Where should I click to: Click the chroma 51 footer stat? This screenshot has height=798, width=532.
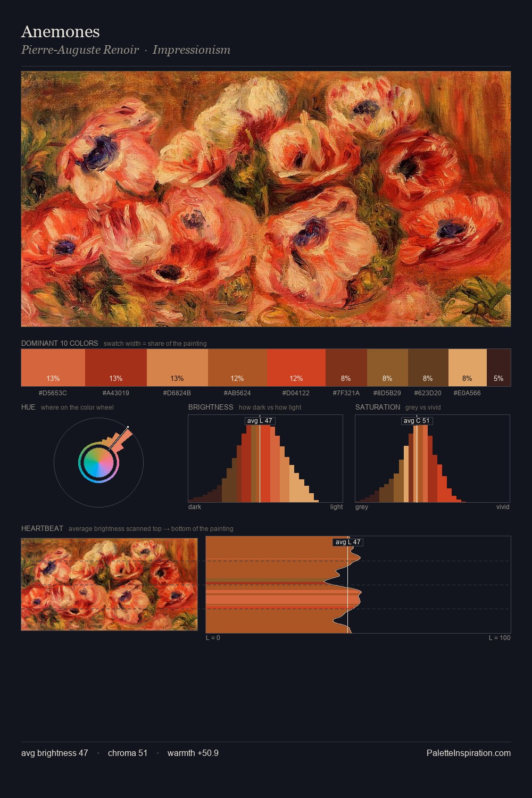[x=128, y=753]
